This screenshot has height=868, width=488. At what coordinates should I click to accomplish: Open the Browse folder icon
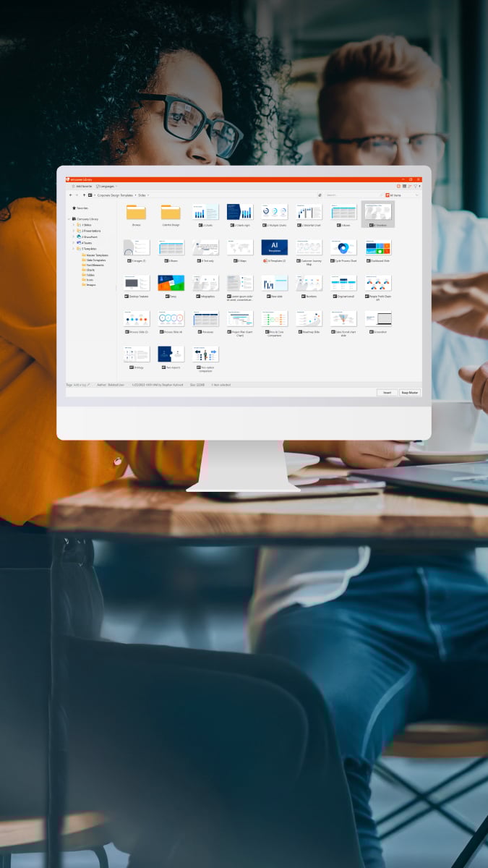tap(136, 212)
